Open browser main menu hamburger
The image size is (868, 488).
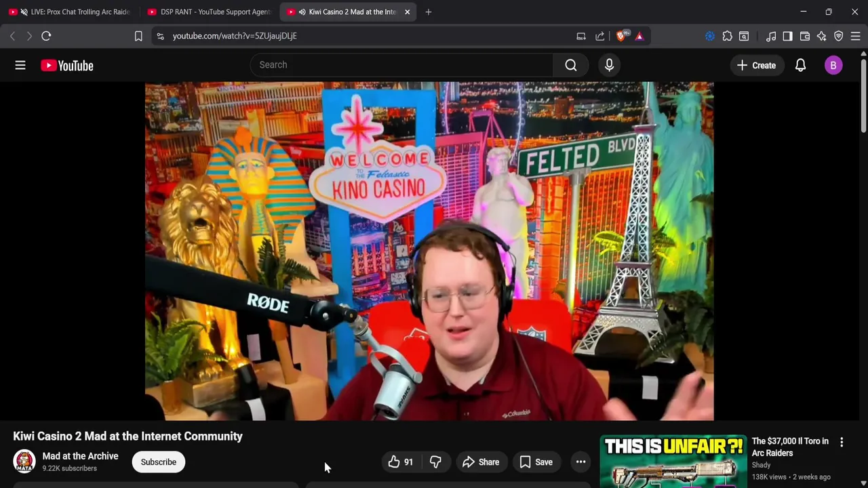[855, 36]
